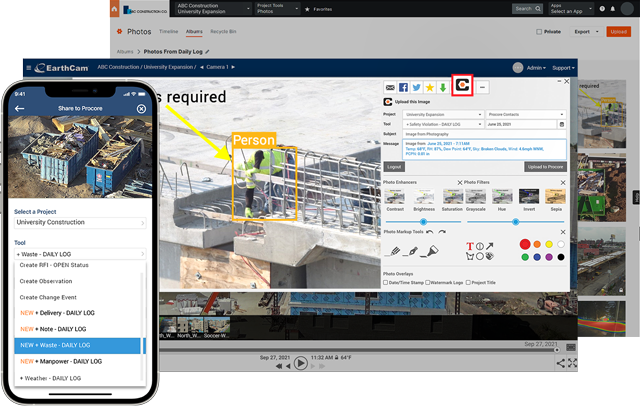Open the Procore upload icon in share bar
This screenshot has width=640, height=406.
click(462, 85)
